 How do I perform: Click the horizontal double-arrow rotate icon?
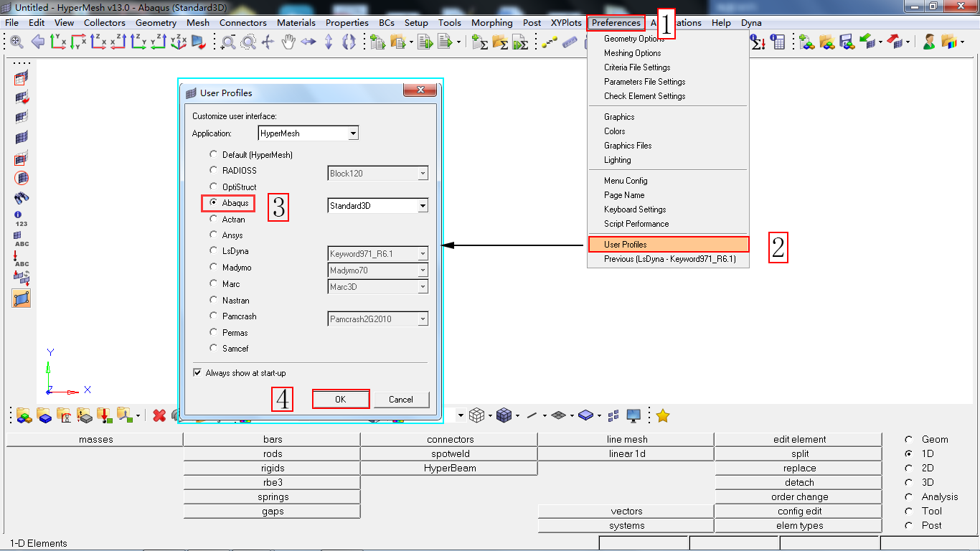(x=308, y=42)
